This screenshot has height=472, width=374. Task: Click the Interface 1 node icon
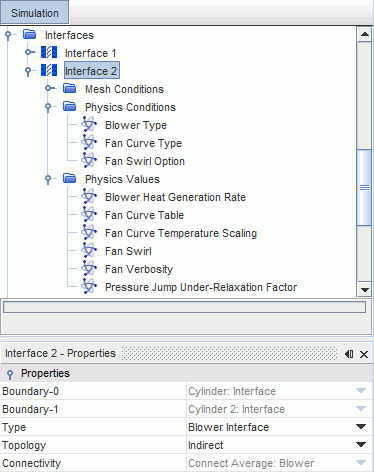49,52
